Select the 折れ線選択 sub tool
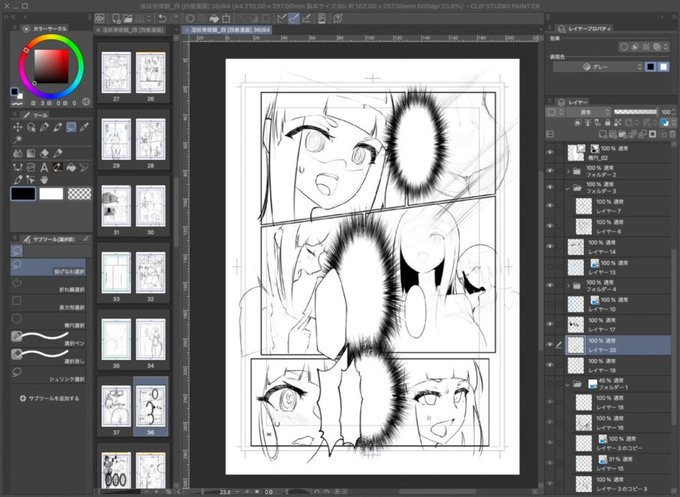This screenshot has height=497, width=680. 48,285
